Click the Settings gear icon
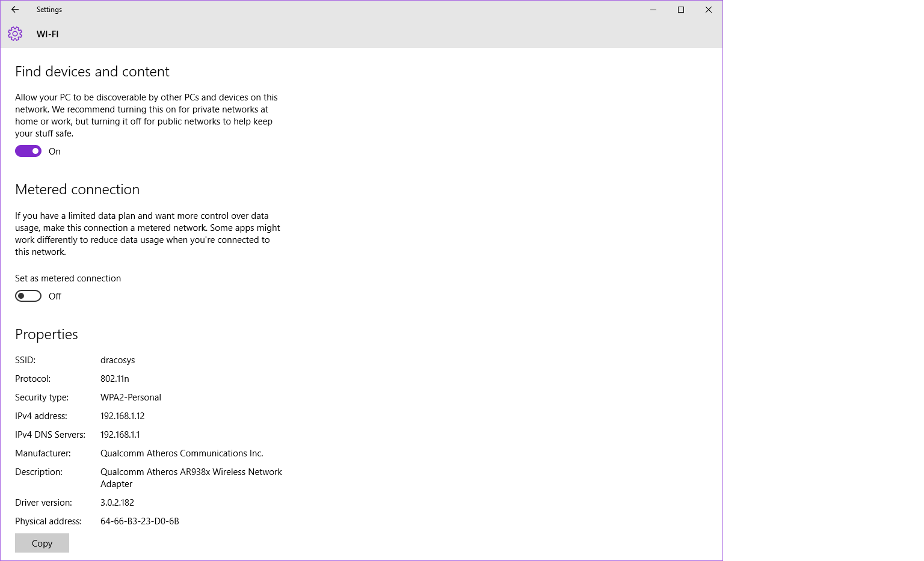This screenshot has width=924, height=561. click(15, 34)
